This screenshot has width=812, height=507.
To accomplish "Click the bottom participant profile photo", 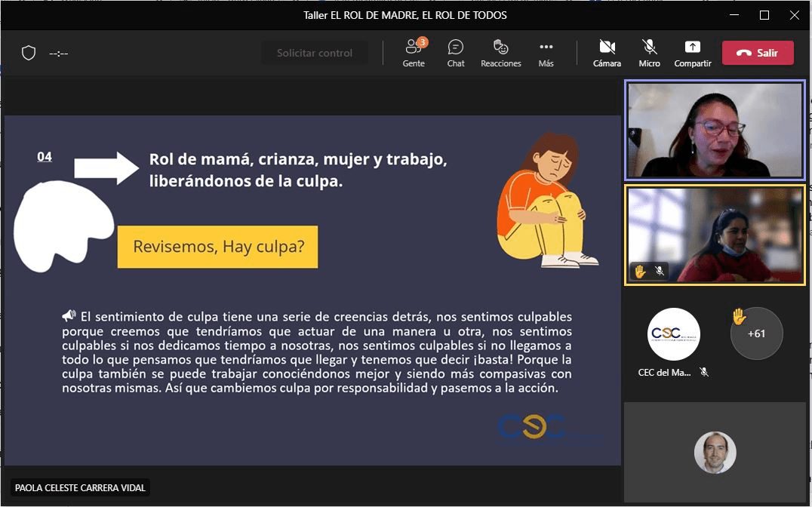I will coord(715,452).
